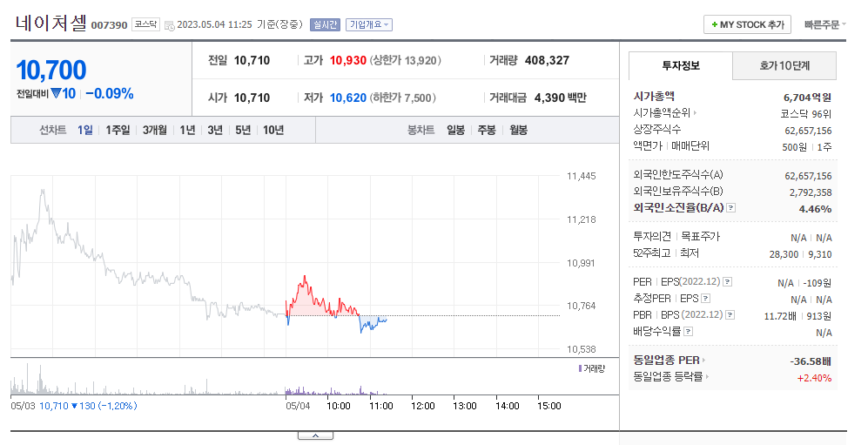Image resolution: width=868 pixels, height=445 pixels.
Task: Switch to the 일봉 candlestick chart
Action: pyautogui.click(x=455, y=130)
